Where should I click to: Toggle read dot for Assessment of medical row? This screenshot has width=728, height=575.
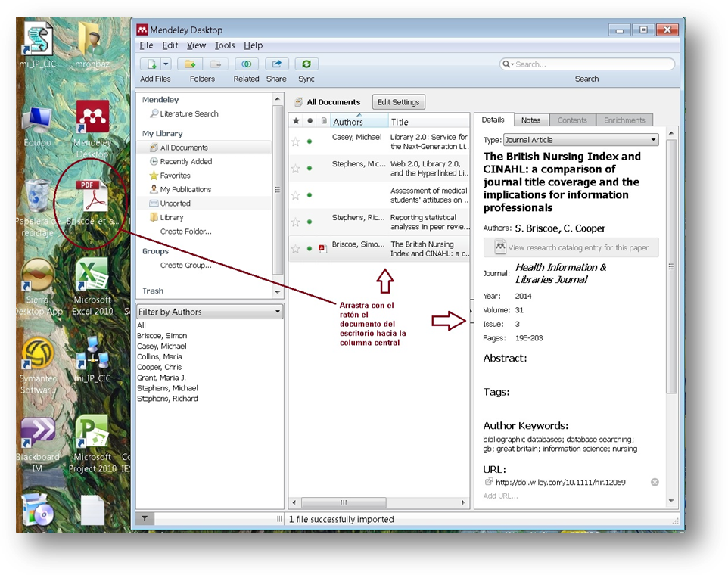pos(310,195)
